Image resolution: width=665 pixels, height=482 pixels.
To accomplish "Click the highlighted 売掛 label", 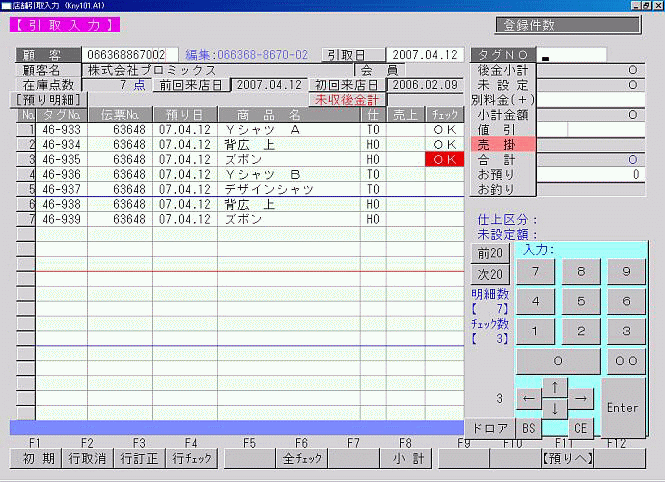I will pyautogui.click(x=503, y=145).
